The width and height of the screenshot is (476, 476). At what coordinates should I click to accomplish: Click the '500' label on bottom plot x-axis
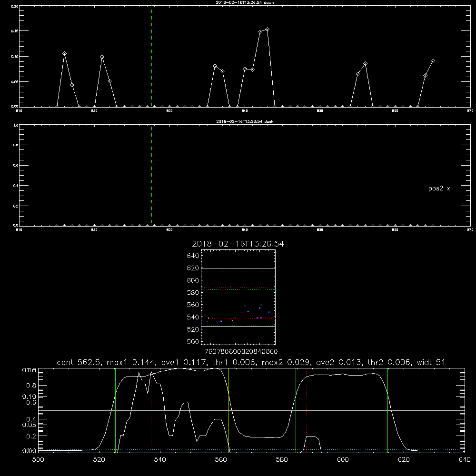tap(38, 460)
